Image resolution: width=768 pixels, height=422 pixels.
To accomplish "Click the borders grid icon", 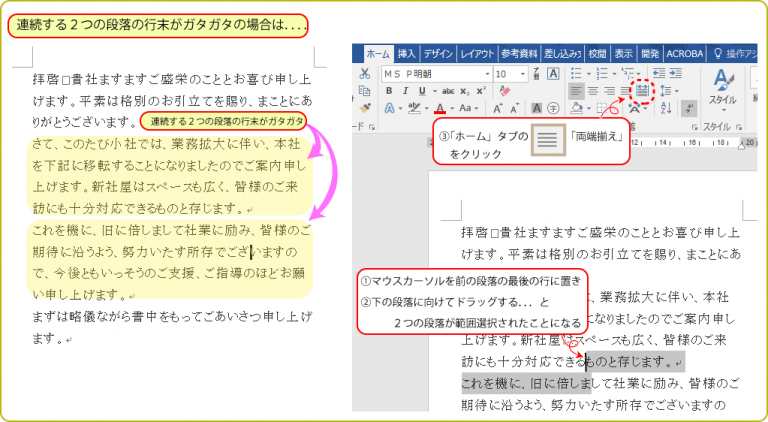I will click(x=602, y=108).
